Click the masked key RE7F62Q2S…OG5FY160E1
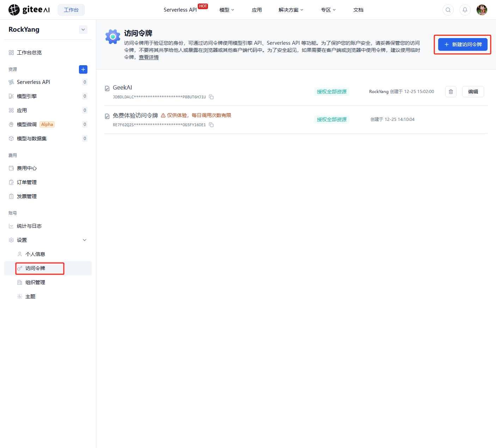 159,125
